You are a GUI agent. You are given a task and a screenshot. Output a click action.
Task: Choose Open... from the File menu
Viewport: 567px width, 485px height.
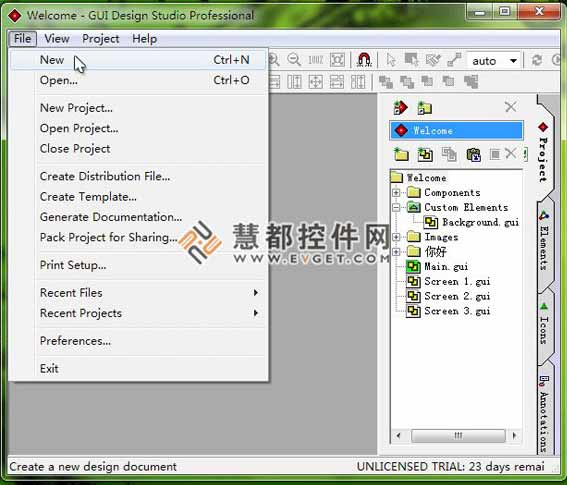tap(139, 80)
